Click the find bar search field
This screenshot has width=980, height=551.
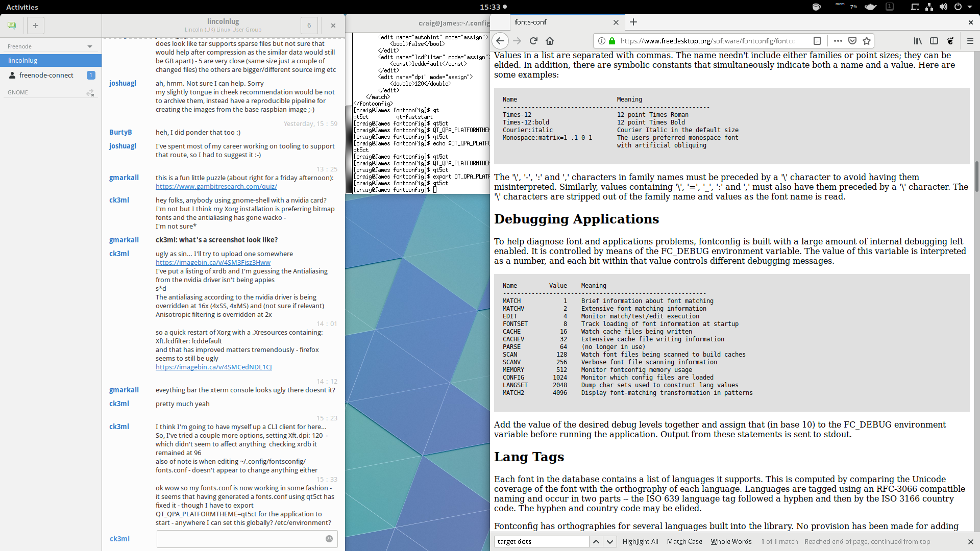coord(542,541)
